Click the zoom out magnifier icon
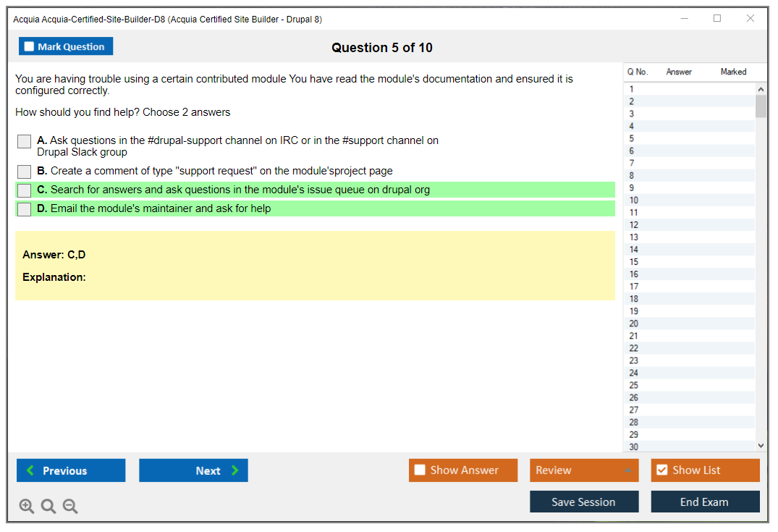Screen dimensions: 778x532 click(70, 507)
